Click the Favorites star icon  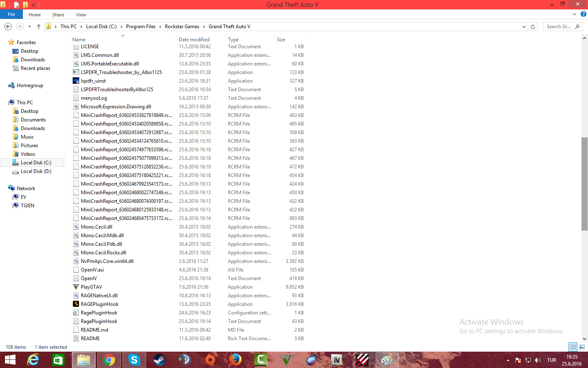(11, 43)
